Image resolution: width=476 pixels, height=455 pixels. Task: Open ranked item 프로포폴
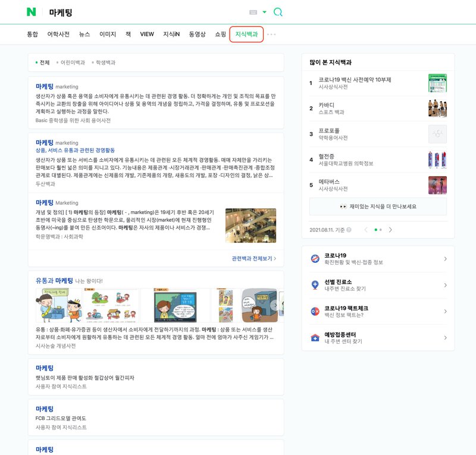pyautogui.click(x=329, y=131)
